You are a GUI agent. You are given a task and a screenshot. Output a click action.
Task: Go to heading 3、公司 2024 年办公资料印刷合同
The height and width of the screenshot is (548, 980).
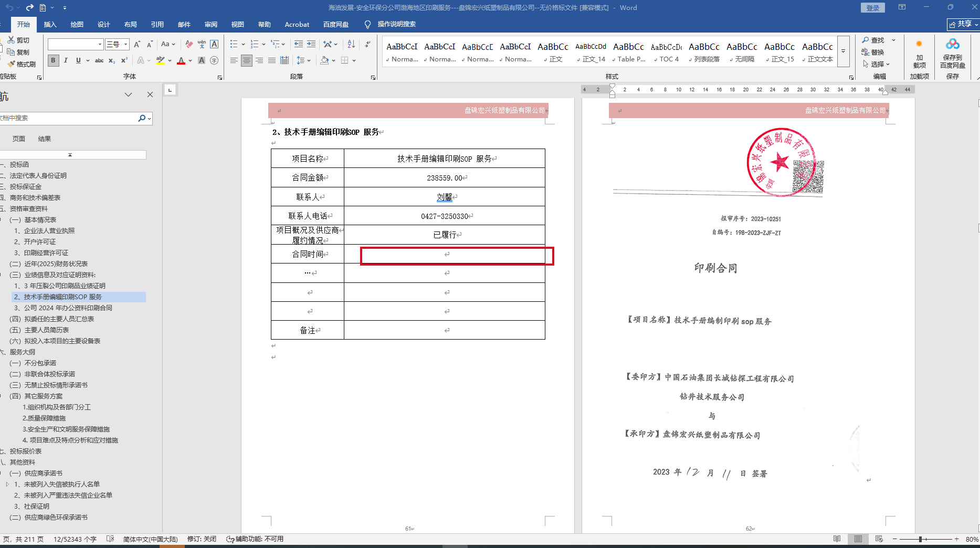[x=63, y=308]
